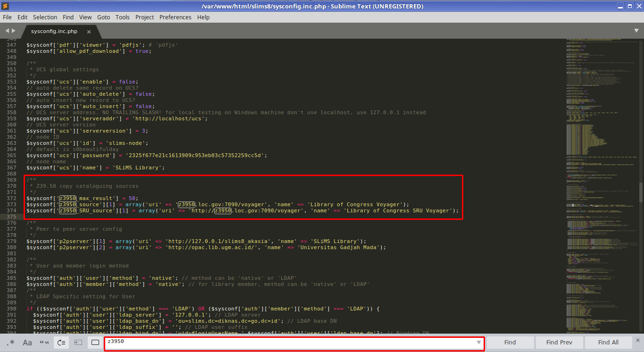Click the find input field containing z3950
Screen dimensions: 644x352
(x=294, y=343)
